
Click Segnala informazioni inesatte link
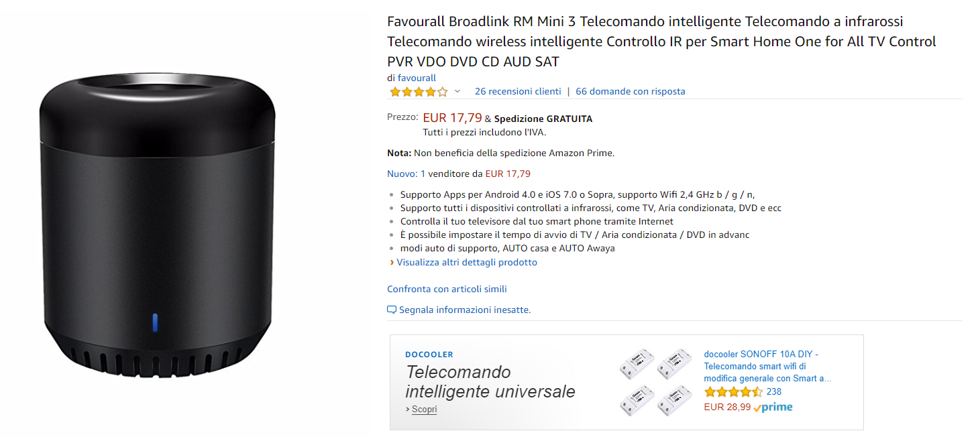(x=465, y=310)
